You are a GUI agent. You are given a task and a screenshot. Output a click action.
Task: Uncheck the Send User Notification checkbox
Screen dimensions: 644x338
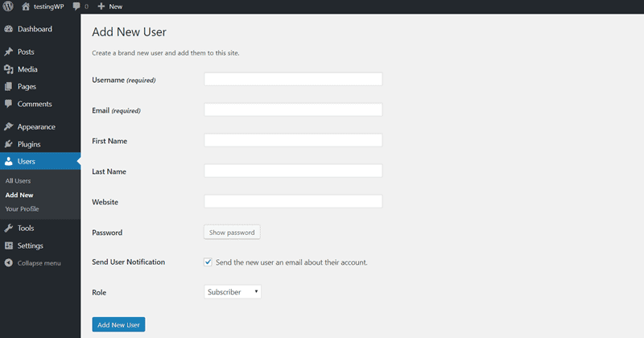(x=208, y=262)
